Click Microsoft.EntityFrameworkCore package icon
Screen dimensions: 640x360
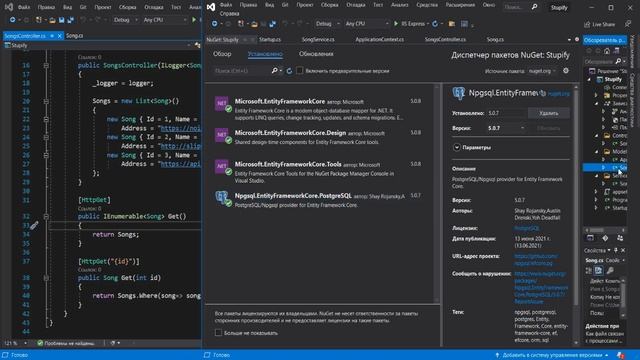coord(222,104)
